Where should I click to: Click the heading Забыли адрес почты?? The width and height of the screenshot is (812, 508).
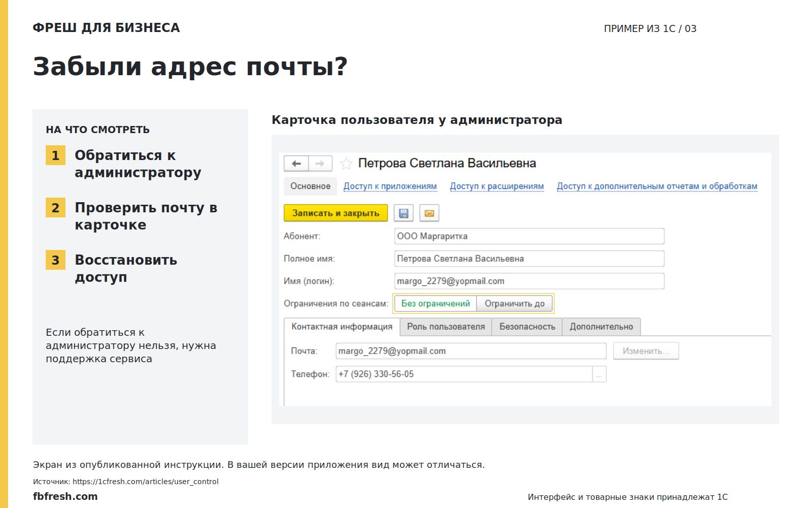pos(190,67)
